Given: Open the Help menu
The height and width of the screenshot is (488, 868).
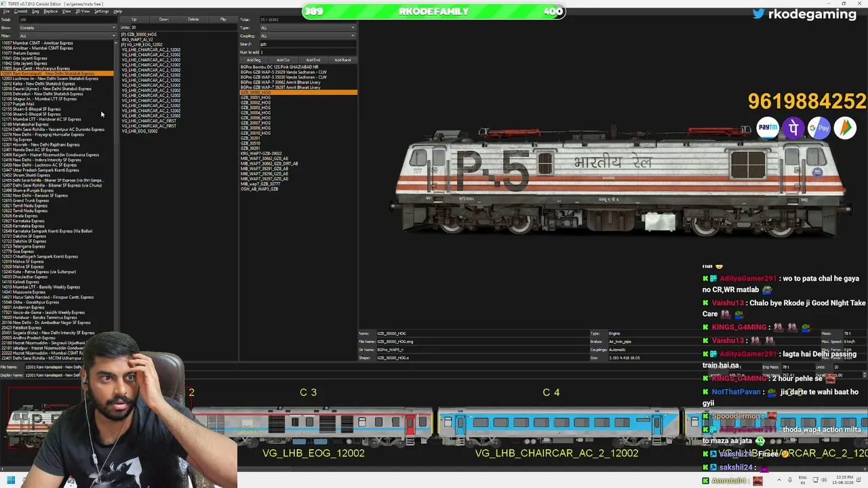Looking at the screenshot, I should tap(118, 12).
